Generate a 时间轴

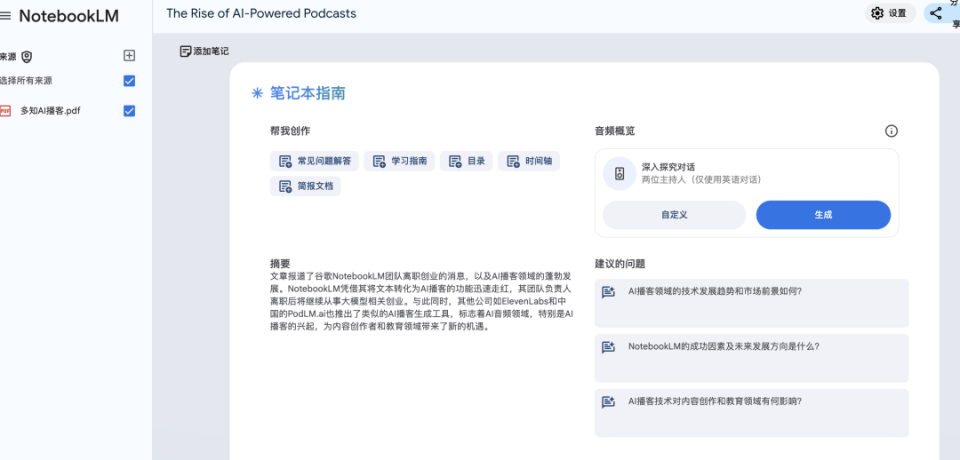click(529, 161)
